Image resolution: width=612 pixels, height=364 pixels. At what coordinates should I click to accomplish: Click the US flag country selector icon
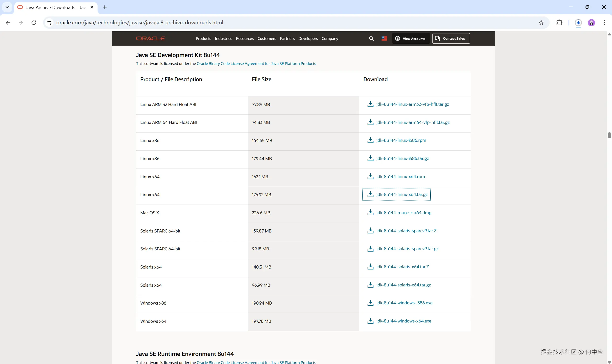pos(384,38)
